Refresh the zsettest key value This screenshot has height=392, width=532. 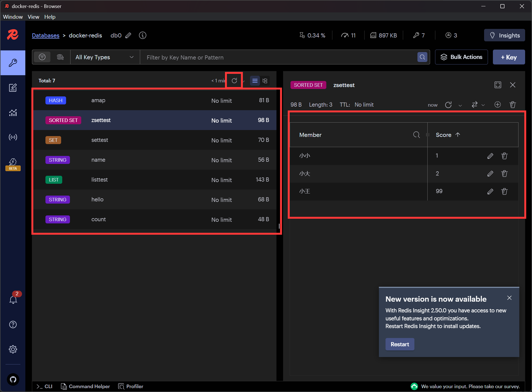448,105
